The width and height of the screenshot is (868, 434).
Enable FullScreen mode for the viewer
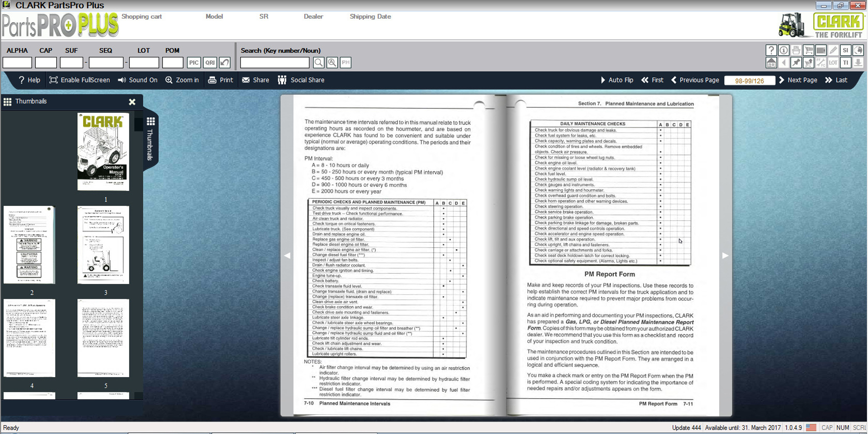pos(79,80)
